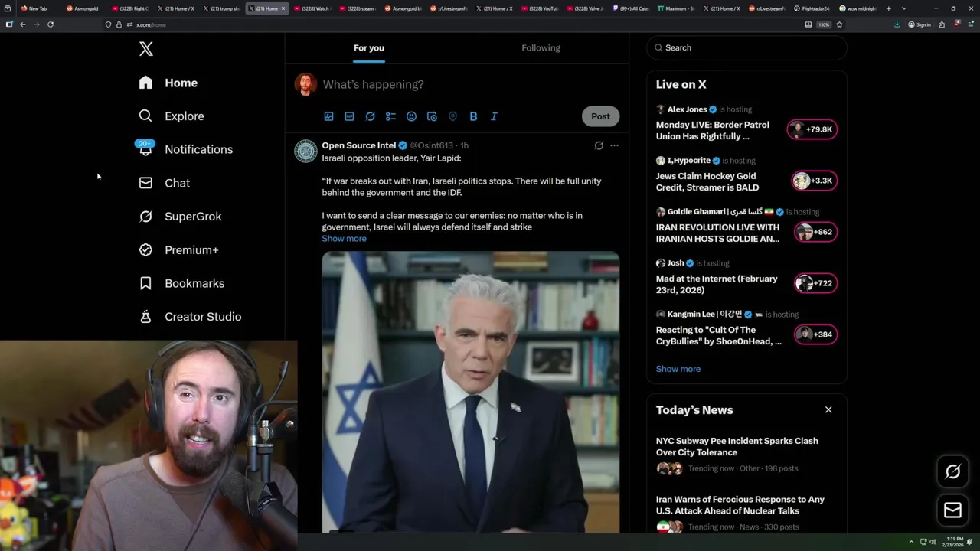The image size is (980, 551).
Task: Open Home from the sidebar
Action: point(168,83)
